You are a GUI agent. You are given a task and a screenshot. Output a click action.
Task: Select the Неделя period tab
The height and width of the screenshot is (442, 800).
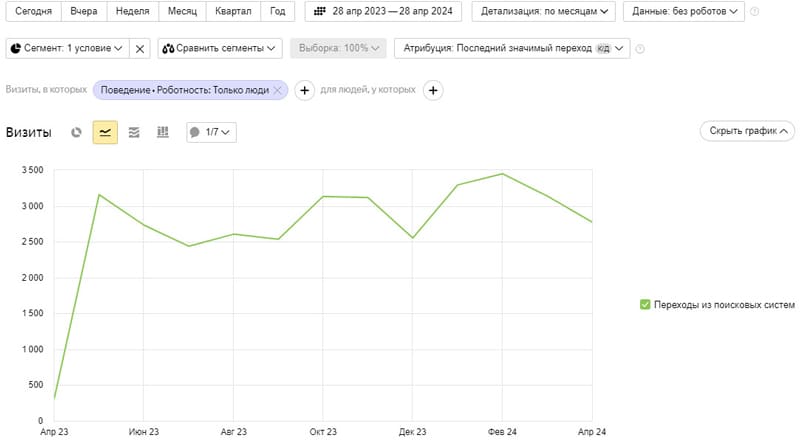point(133,11)
